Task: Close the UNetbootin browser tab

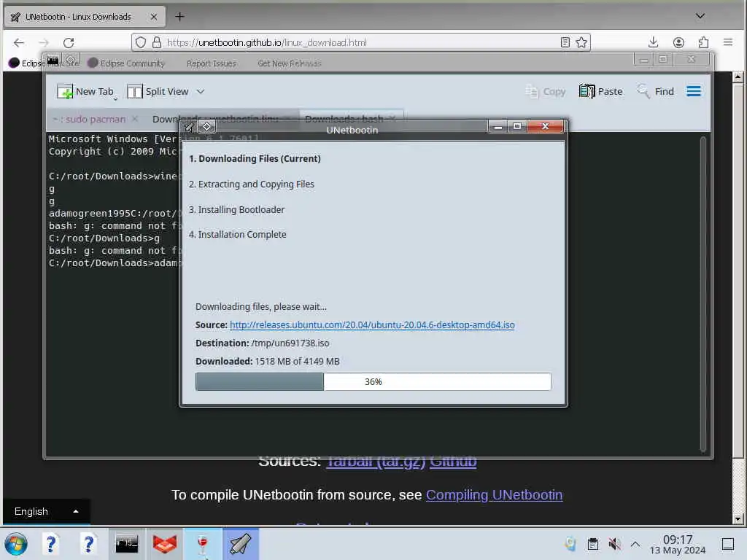Action: pos(153,17)
